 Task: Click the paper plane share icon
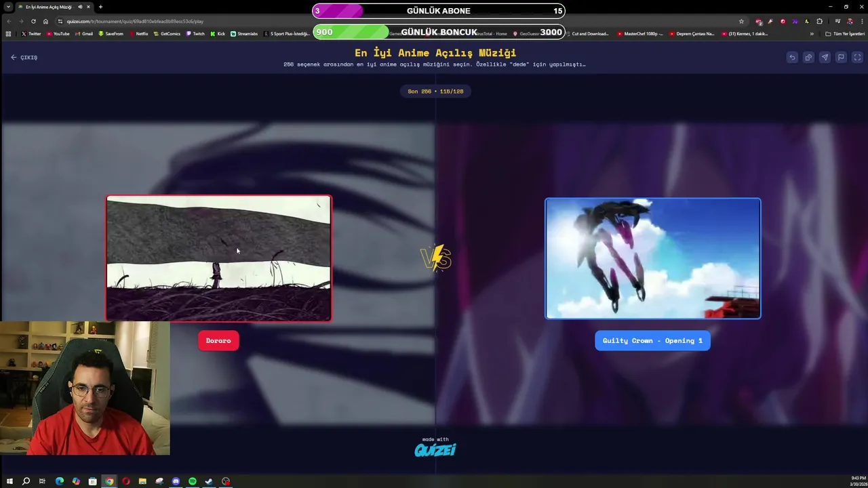pyautogui.click(x=825, y=58)
